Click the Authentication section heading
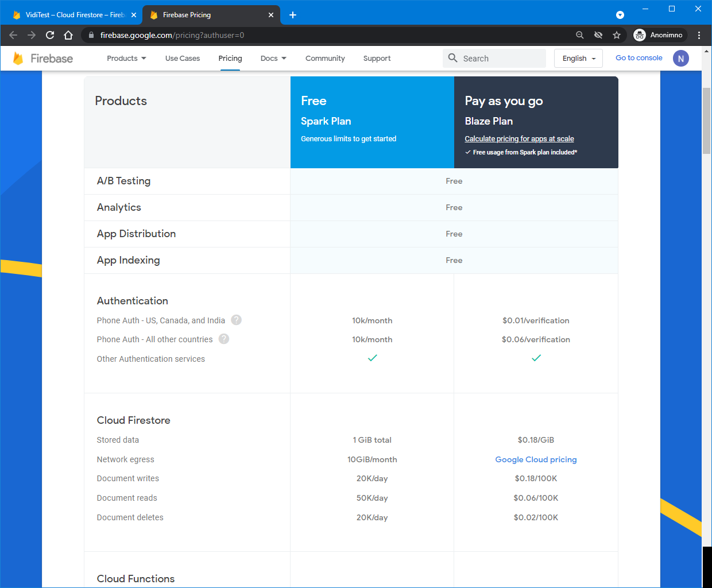Screen dimensions: 712x588 (x=133, y=301)
